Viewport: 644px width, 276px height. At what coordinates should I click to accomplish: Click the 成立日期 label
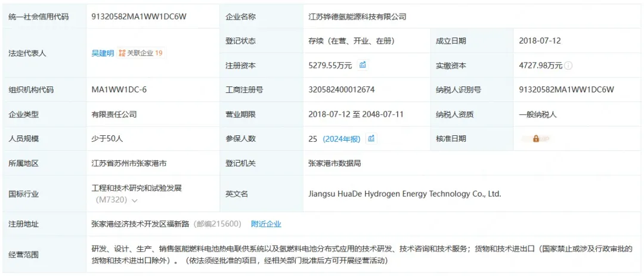(451, 41)
